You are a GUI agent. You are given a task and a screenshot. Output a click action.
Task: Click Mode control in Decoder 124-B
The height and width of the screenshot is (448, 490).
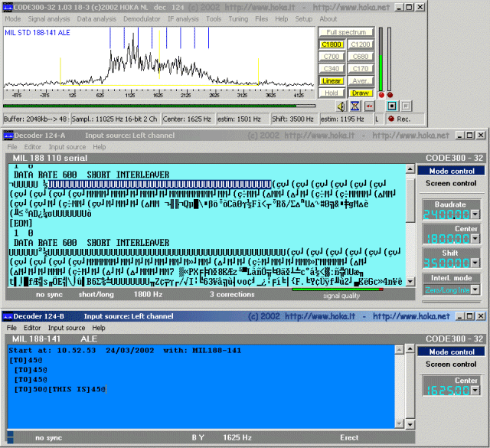pyautogui.click(x=451, y=352)
